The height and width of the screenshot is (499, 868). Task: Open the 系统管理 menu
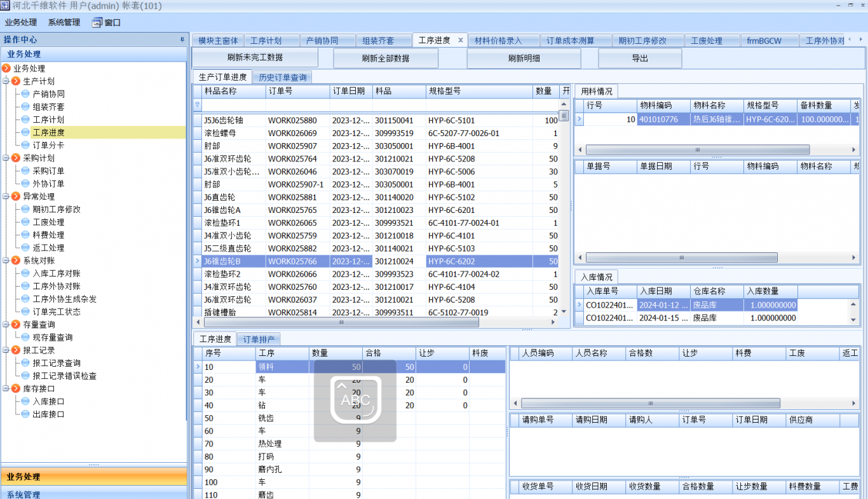(x=64, y=22)
